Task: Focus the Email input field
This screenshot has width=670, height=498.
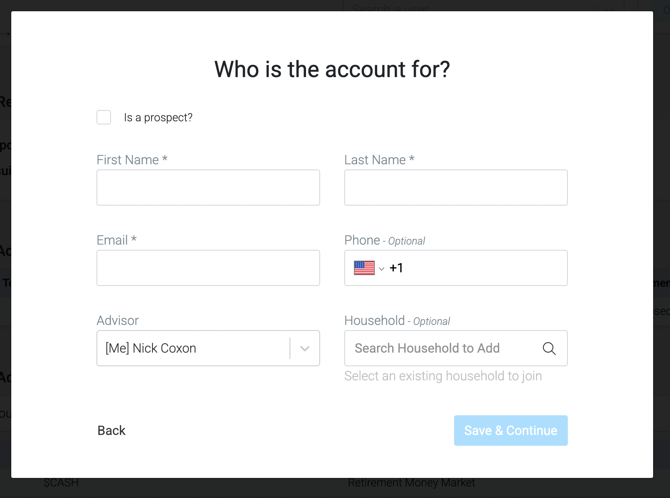Action: pos(208,268)
